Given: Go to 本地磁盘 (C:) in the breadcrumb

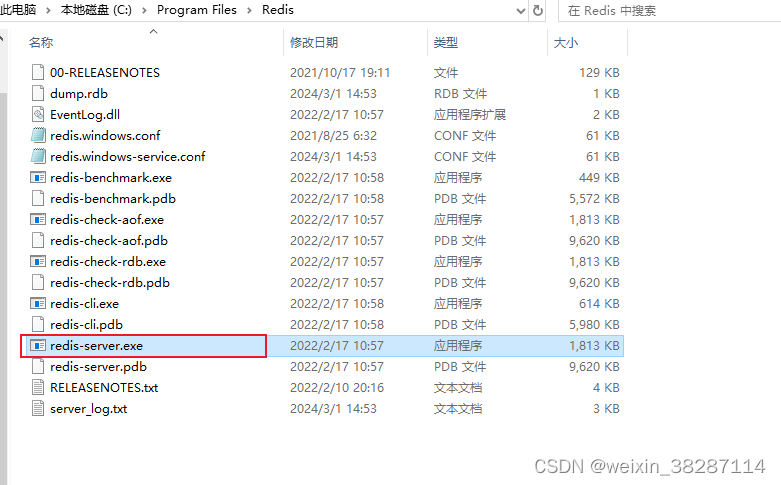Looking at the screenshot, I should [96, 10].
